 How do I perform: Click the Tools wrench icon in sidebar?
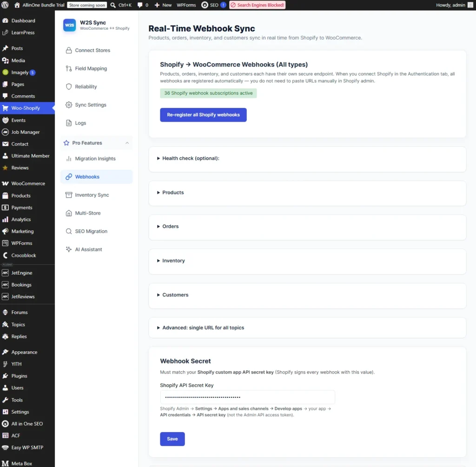tap(5, 400)
